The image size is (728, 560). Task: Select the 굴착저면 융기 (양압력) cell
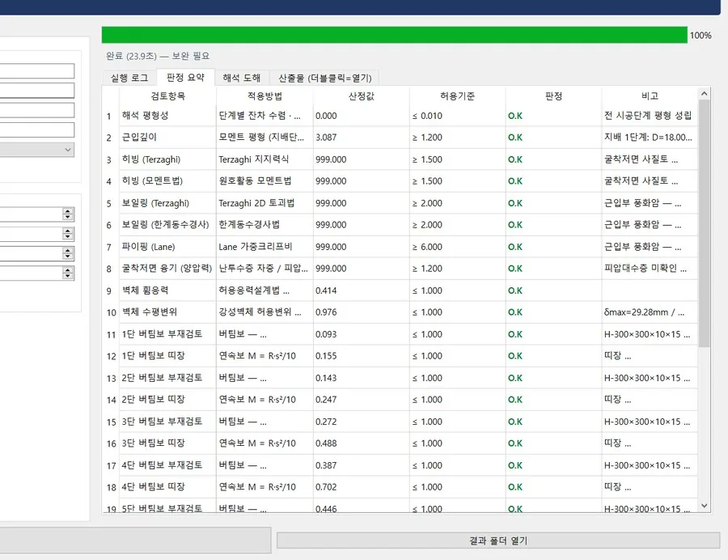167,269
